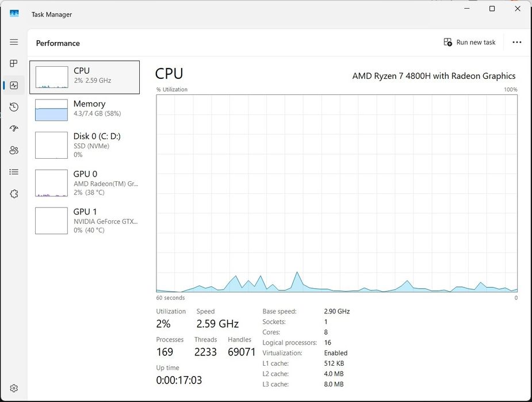Go to the Processes page icon

pyautogui.click(x=14, y=63)
